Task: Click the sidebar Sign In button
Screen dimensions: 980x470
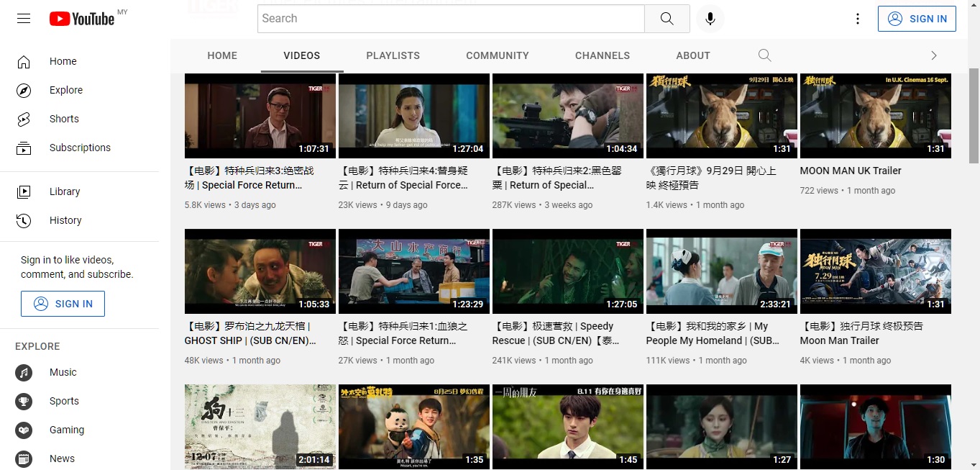Action: 63,304
